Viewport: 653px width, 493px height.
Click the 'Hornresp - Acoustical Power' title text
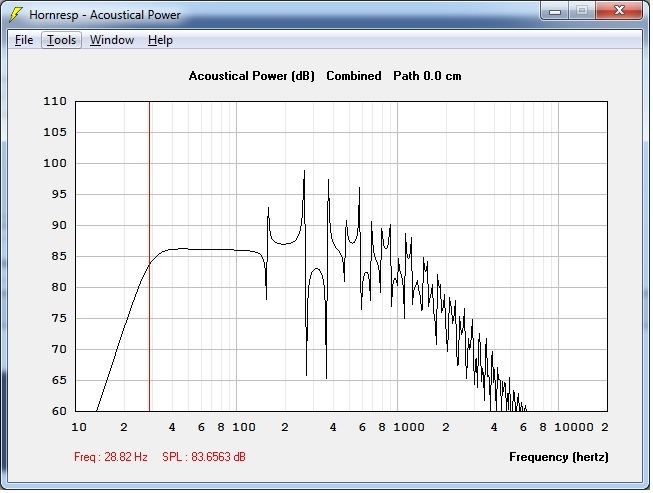(105, 15)
